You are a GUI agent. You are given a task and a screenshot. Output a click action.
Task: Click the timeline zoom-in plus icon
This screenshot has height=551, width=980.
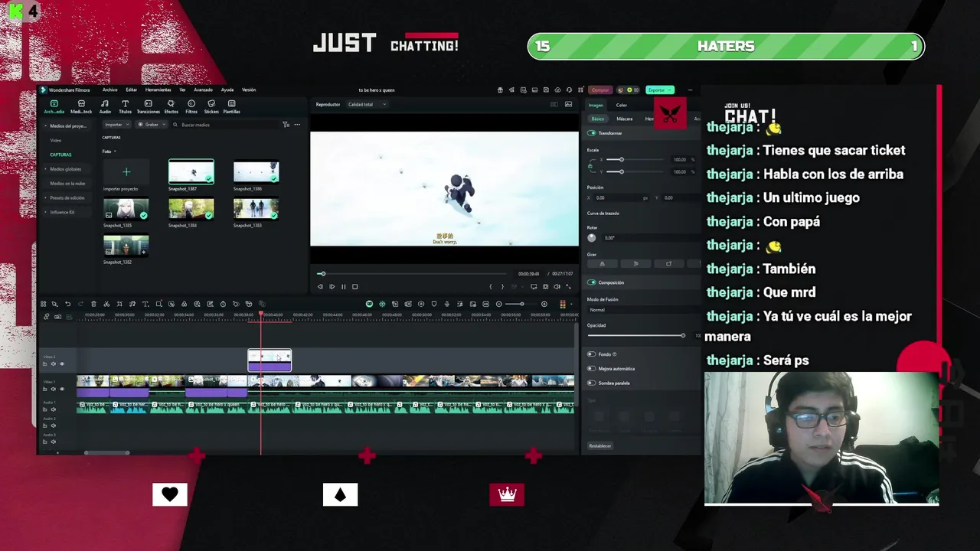click(x=544, y=304)
